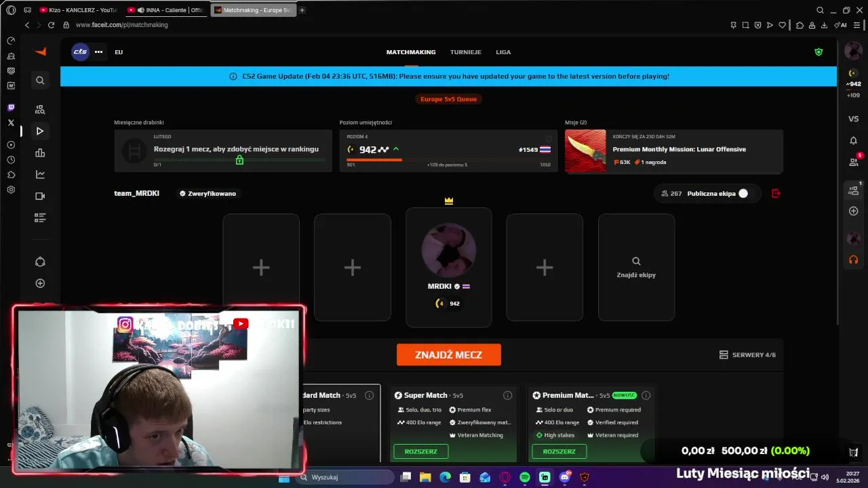This screenshot has height=488, width=868.
Task: Open the video camera sidebar icon
Action: point(40,196)
